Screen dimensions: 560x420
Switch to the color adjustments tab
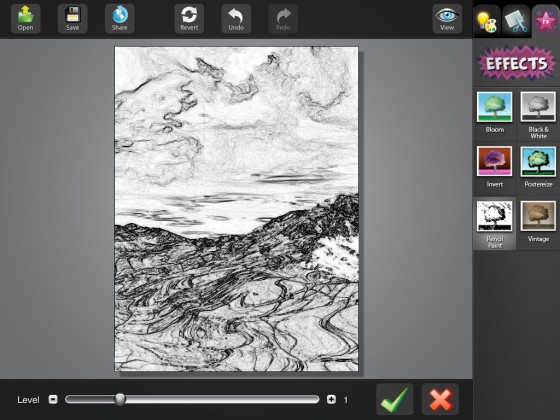[x=487, y=21]
